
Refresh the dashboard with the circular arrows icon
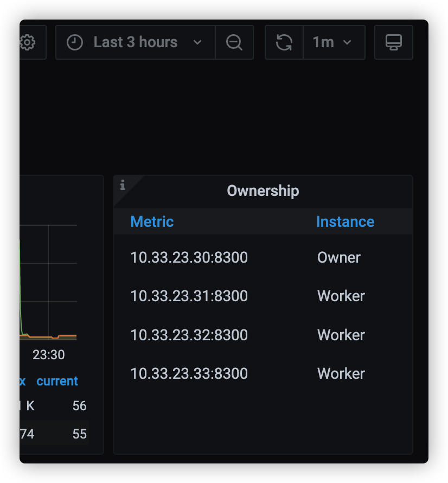(x=284, y=42)
